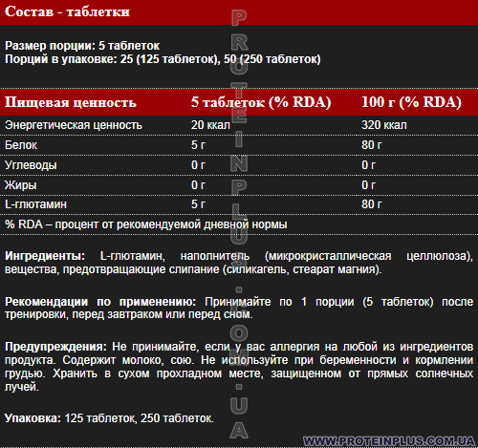
Task: Click the 'Порций в упаковке' line
Action: (x=163, y=59)
